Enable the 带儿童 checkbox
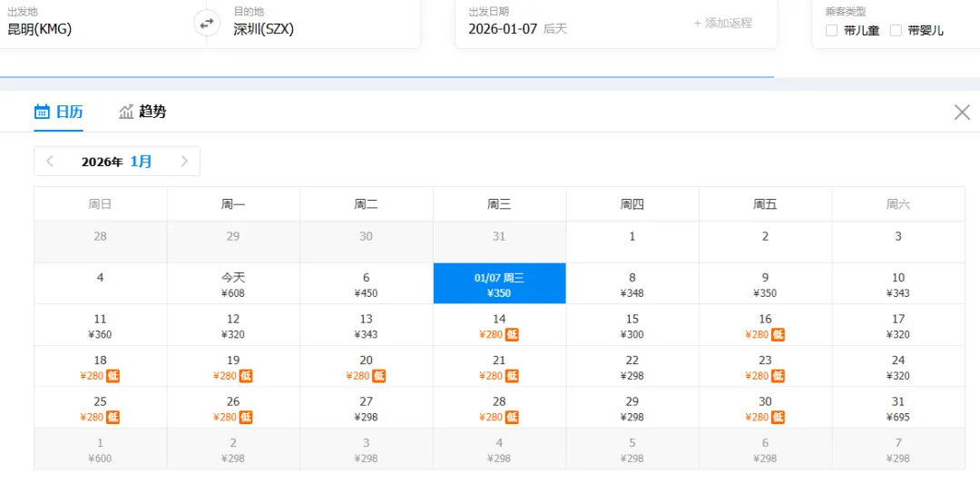This screenshot has width=980, height=484. point(831,31)
